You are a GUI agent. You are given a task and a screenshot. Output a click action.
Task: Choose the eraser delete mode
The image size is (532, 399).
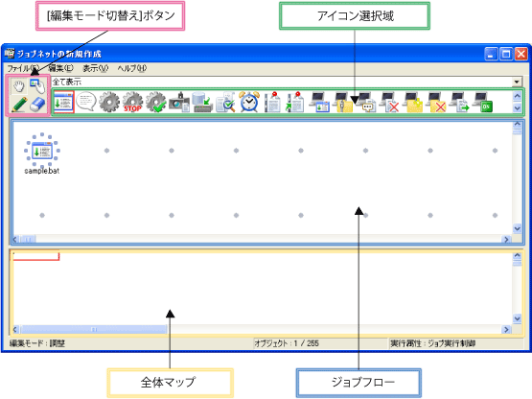point(37,105)
